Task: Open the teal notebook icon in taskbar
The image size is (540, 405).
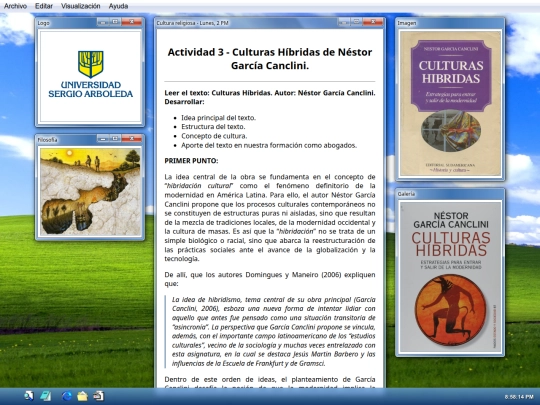Action: [45, 396]
